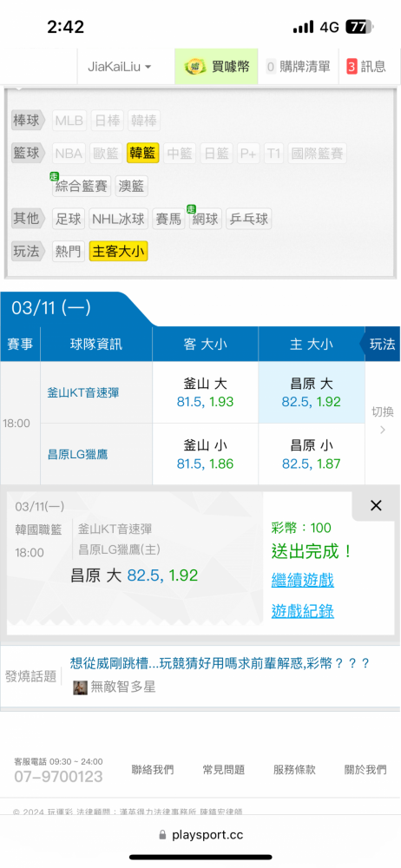The height and width of the screenshot is (868, 401).
Task: Open 訊息 messages with badge 3
Action: [366, 67]
